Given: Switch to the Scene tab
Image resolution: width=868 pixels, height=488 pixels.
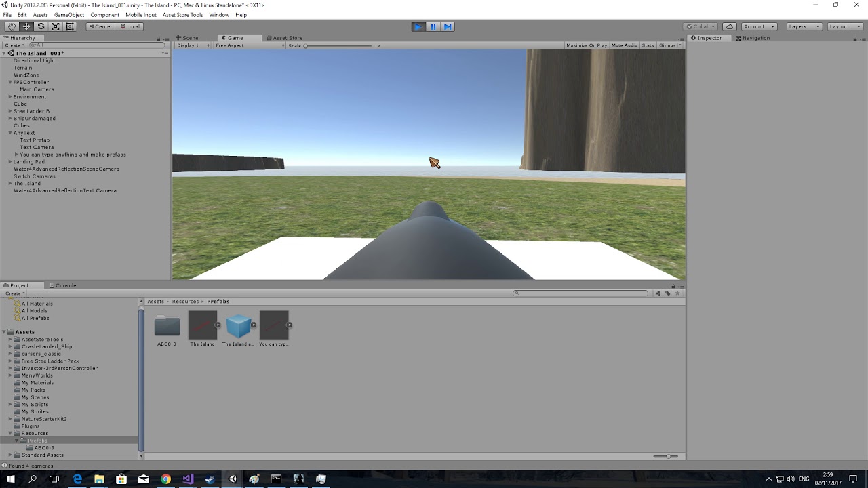Looking at the screenshot, I should pos(187,38).
